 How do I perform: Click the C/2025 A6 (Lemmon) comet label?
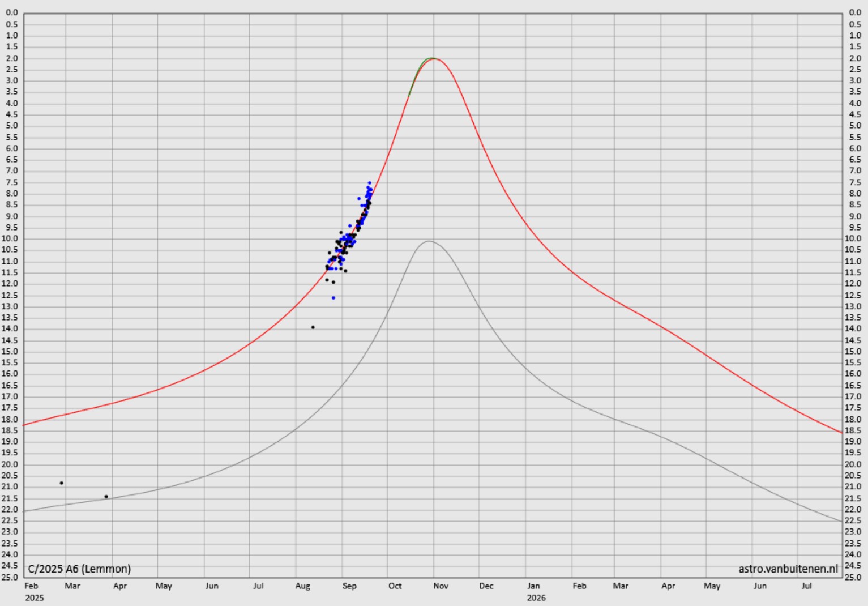(79, 569)
